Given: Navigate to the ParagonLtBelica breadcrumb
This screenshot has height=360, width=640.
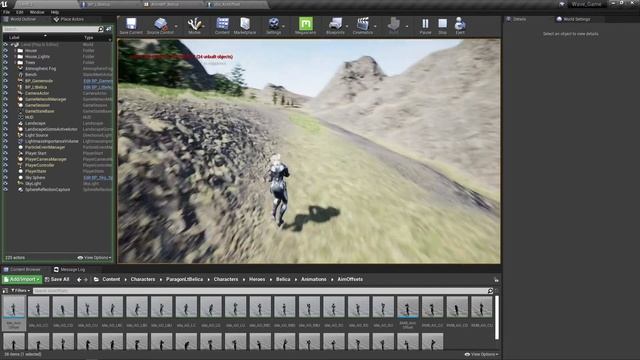Looking at the screenshot, I should pos(184,280).
